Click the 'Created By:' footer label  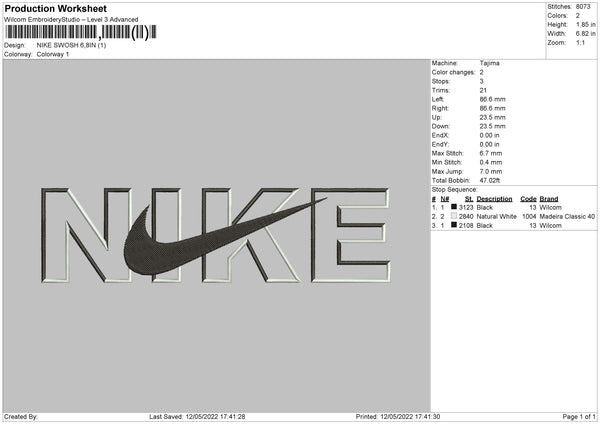coord(21,416)
